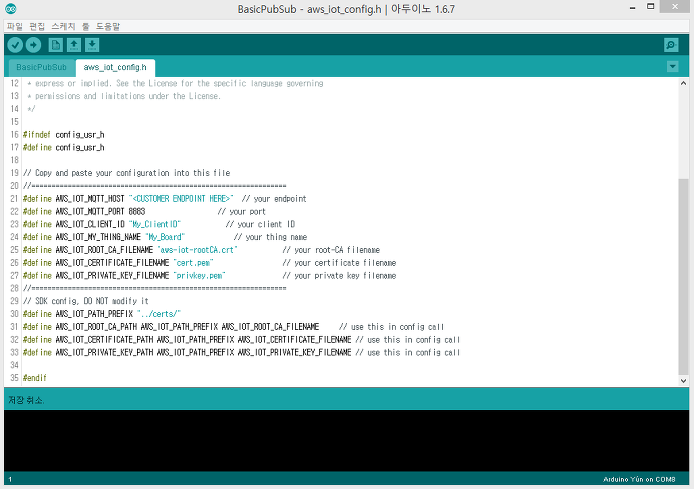
Task: Click the Upload arrow button
Action: (33, 45)
